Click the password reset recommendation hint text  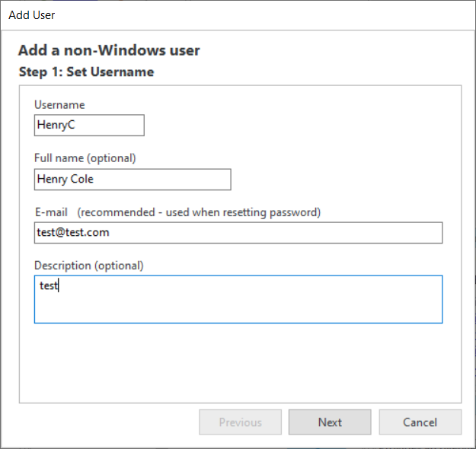tap(199, 212)
